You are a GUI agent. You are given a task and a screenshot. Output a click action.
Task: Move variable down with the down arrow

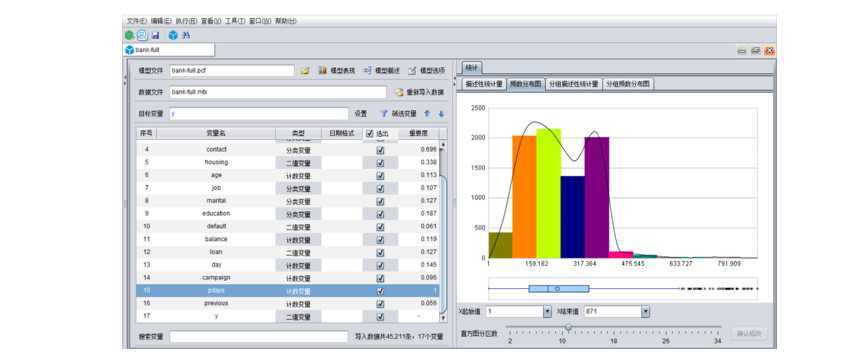point(441,114)
